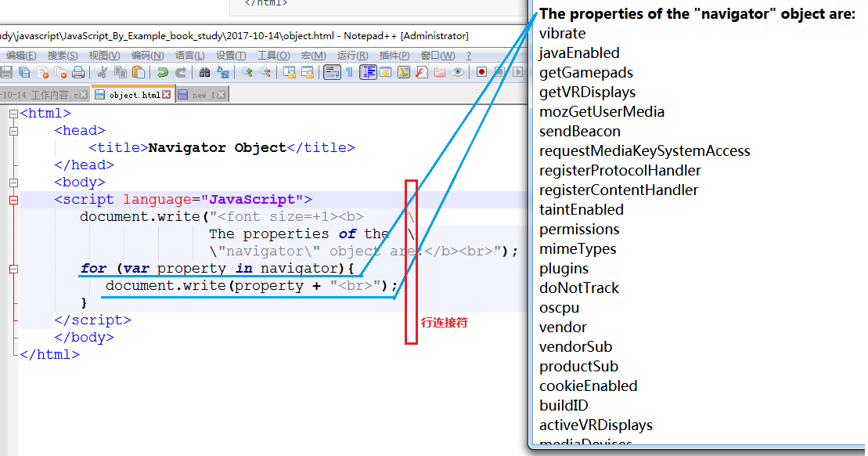Click the Paste icon in the toolbar
This screenshot has width=868, height=456.
[x=138, y=72]
